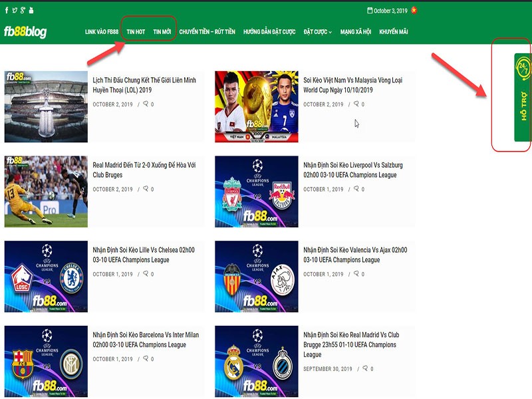Click comment icon under Barcelona Vs Inter Milan post
532x399 pixels.
[x=146, y=358]
